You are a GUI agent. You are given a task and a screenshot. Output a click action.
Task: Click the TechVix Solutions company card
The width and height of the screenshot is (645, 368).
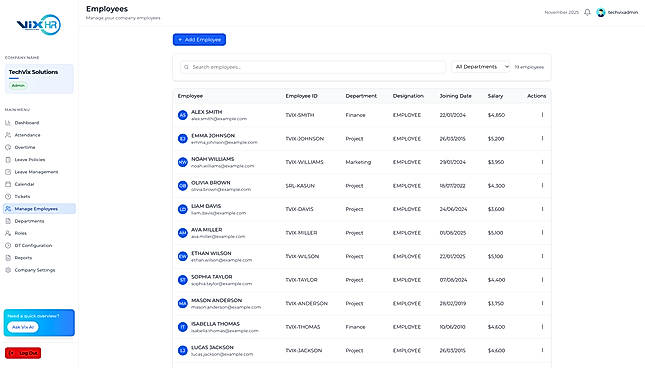(x=39, y=78)
